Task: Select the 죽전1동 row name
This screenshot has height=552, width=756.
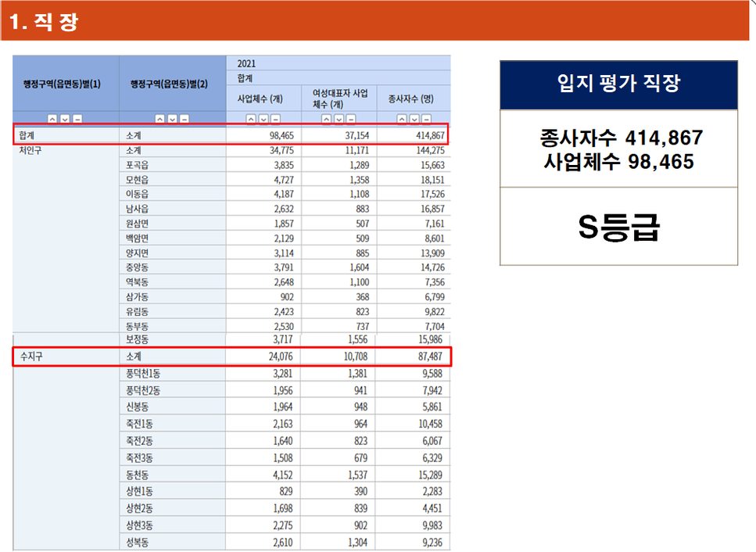Action: coord(139,424)
